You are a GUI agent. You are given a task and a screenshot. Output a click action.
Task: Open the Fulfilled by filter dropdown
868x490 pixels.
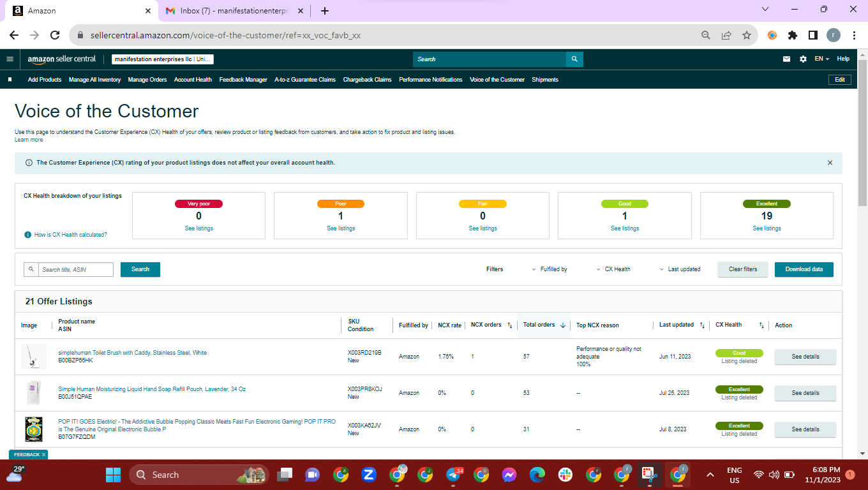(550, 269)
